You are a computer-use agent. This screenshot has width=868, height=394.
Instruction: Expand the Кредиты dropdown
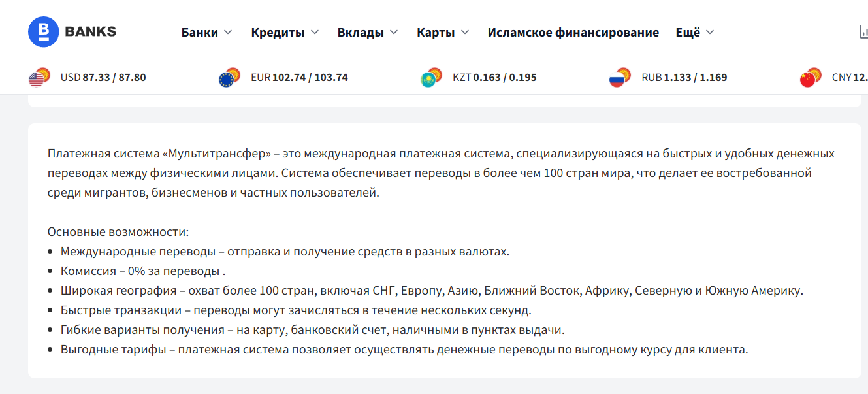pos(285,32)
